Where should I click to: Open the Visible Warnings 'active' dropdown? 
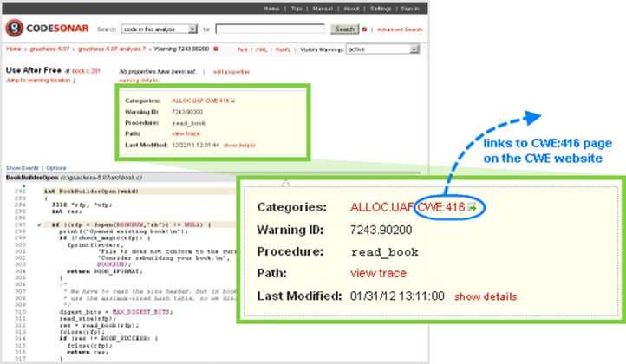coord(382,49)
